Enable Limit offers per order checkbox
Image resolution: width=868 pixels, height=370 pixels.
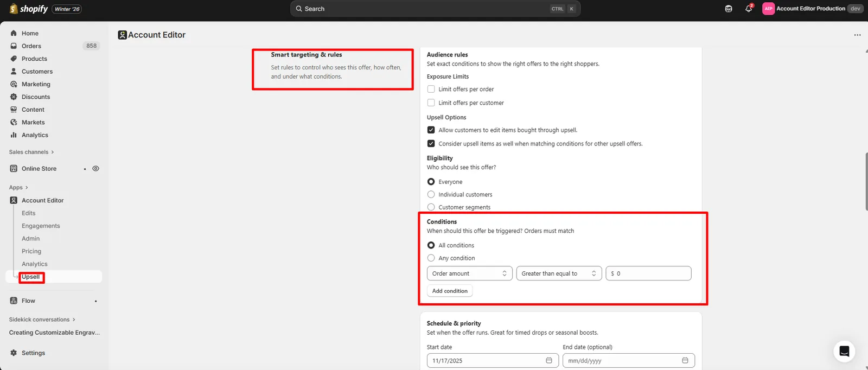431,89
